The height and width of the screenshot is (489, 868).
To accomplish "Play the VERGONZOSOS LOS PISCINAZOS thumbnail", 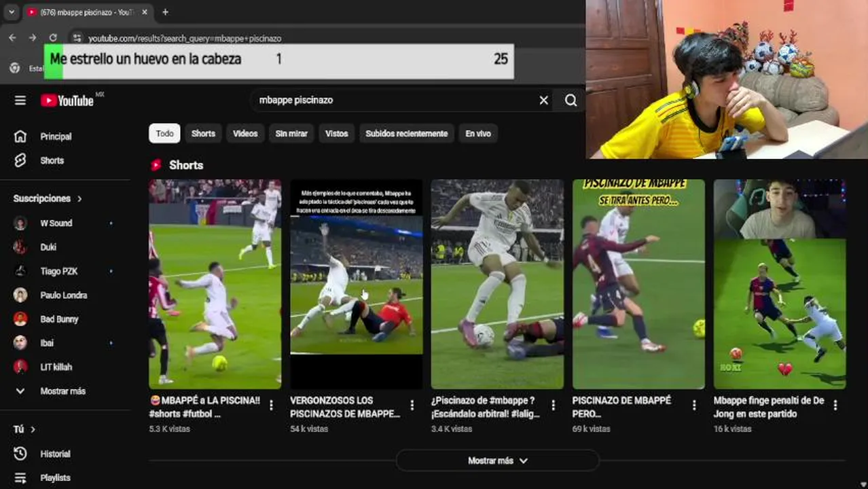I will click(x=356, y=284).
